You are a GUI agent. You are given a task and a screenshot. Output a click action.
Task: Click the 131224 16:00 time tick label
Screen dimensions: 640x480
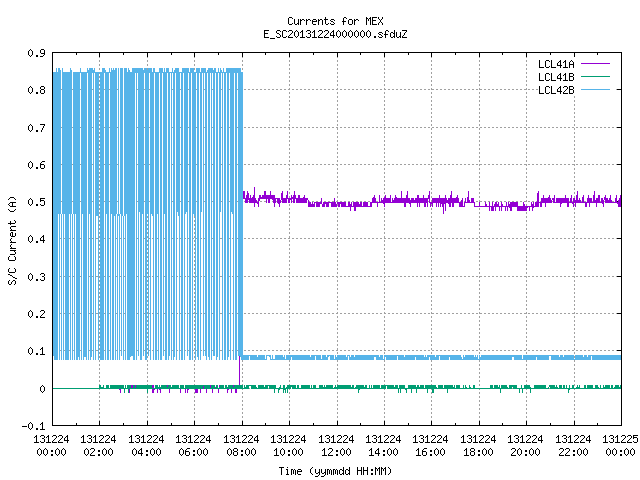(430, 446)
